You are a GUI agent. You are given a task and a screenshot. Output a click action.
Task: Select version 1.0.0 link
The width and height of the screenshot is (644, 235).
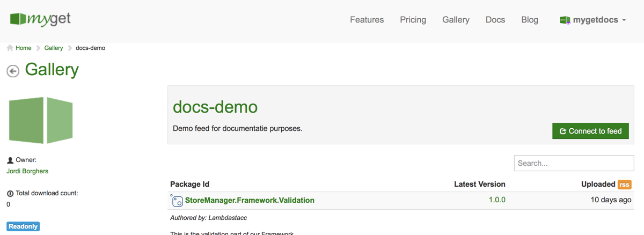pos(496,200)
